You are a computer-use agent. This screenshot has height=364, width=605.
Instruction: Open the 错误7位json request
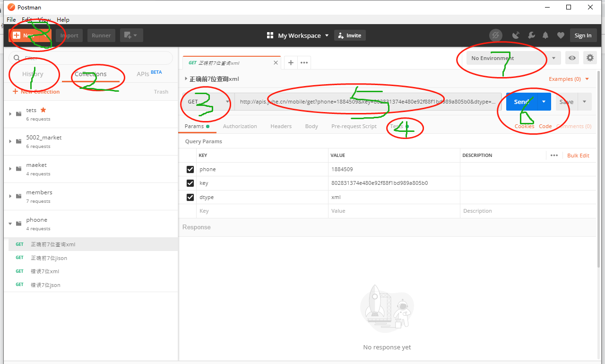coord(45,285)
